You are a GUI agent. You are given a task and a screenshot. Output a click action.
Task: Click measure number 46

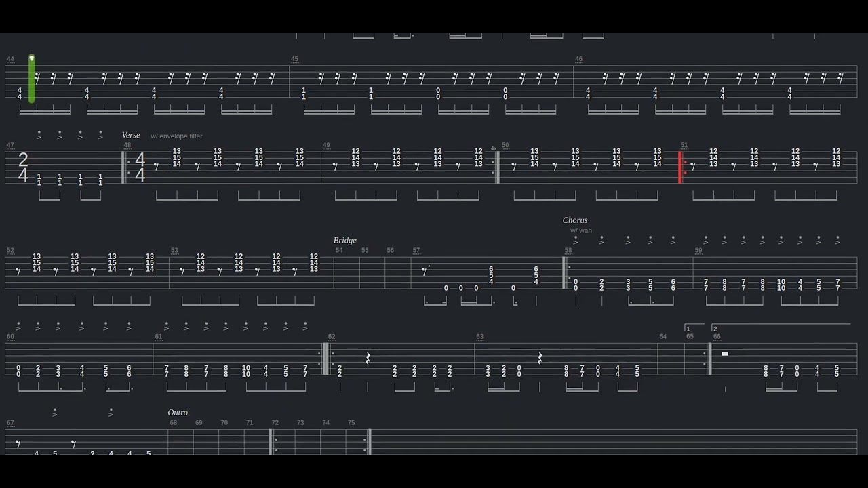(578, 59)
